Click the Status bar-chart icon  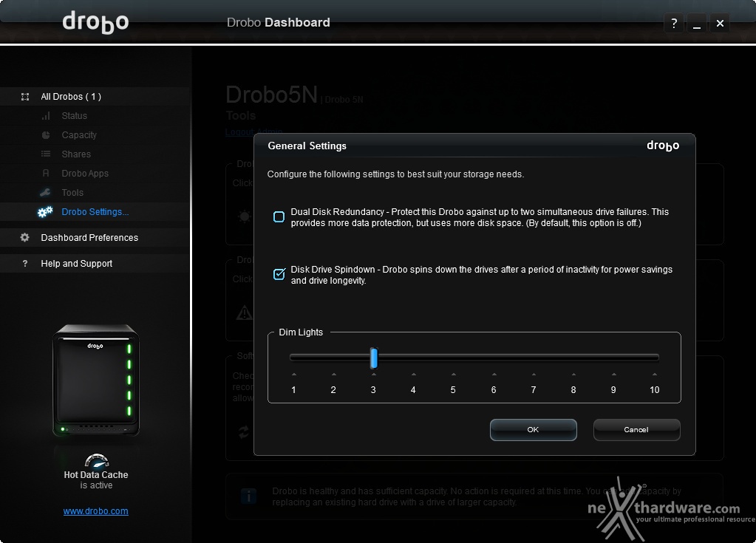click(x=46, y=116)
